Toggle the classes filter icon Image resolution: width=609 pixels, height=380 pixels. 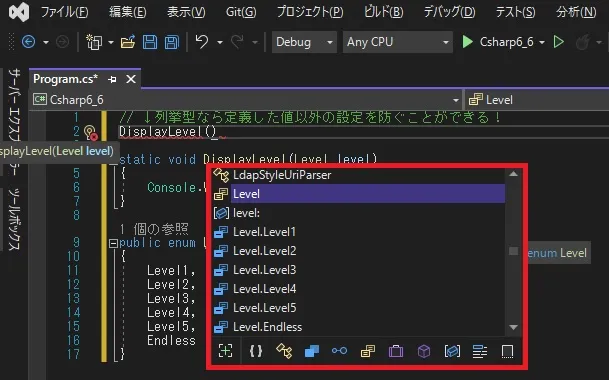[284, 351]
